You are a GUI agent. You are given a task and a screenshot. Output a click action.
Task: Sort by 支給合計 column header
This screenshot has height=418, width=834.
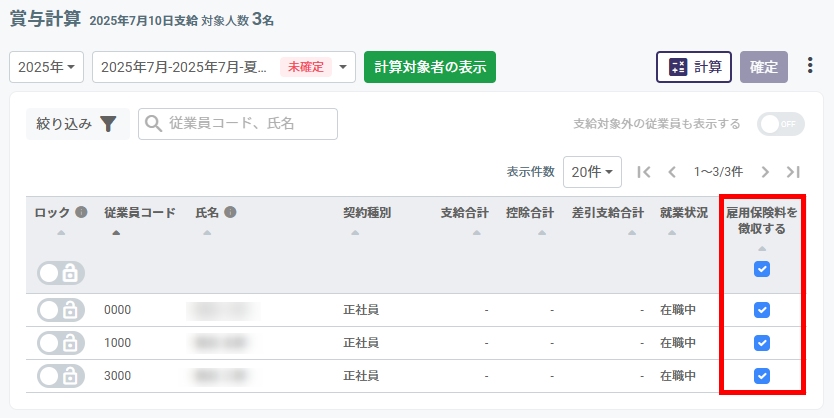464,213
